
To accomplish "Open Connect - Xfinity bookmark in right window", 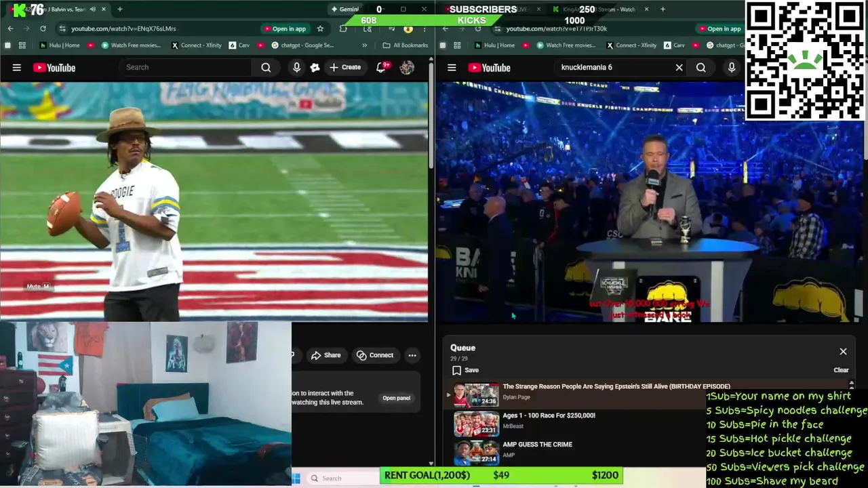I will [631, 45].
